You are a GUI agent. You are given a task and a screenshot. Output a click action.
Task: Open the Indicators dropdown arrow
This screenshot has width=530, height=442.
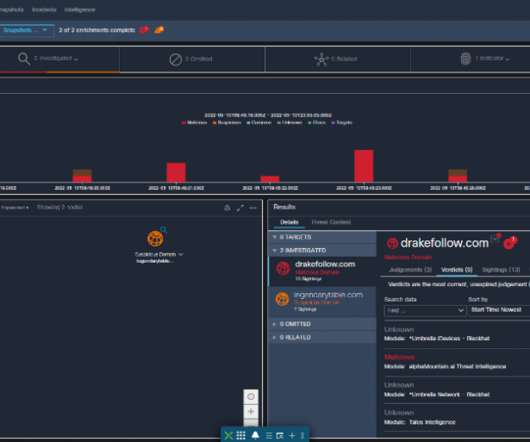pos(508,59)
